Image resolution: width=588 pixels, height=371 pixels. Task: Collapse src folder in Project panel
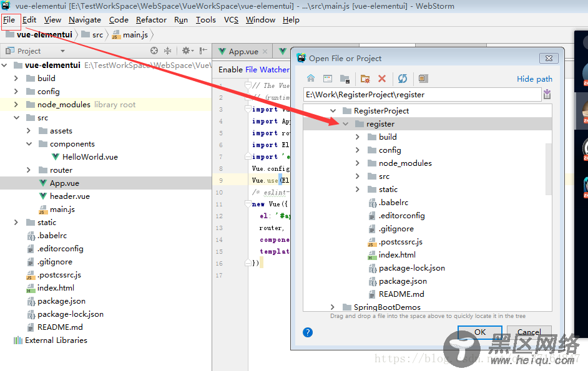(x=16, y=118)
